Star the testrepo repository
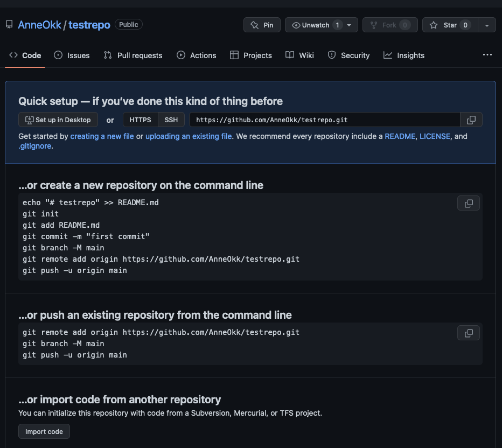This screenshot has height=448, width=502. click(443, 25)
